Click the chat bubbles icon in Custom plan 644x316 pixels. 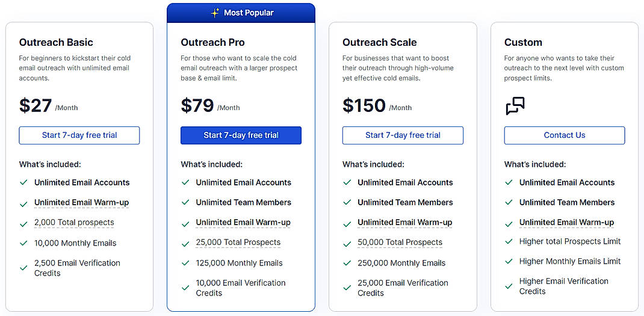[515, 106]
